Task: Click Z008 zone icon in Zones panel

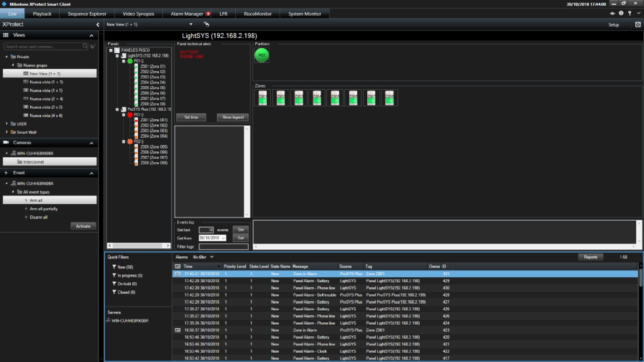Action: (389, 98)
